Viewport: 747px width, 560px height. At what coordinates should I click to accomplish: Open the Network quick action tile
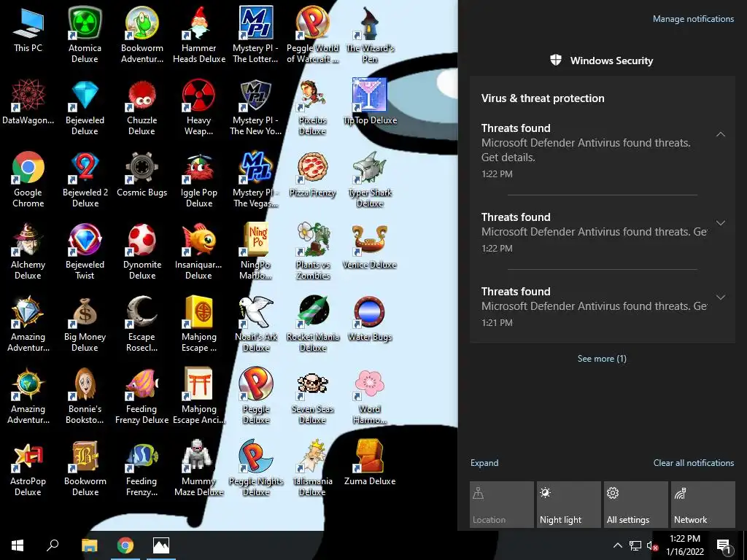click(703, 505)
